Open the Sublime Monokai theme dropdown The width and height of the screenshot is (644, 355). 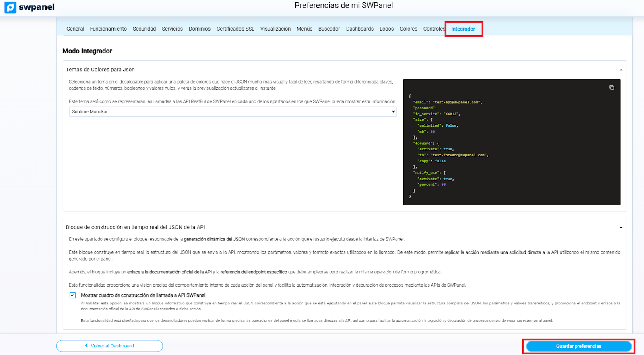tap(233, 112)
